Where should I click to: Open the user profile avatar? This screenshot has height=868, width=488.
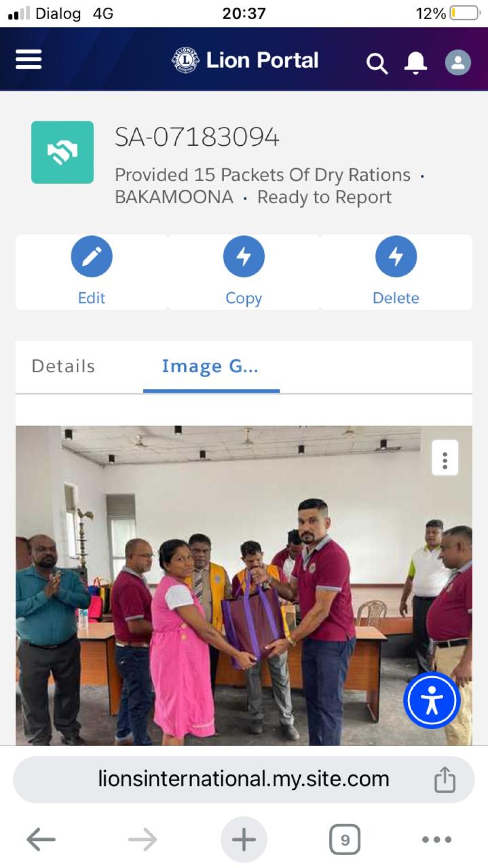pyautogui.click(x=458, y=62)
